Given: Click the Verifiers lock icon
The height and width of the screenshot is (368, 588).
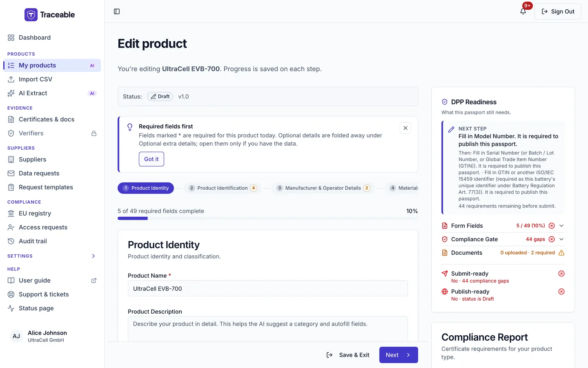Looking at the screenshot, I should click(94, 133).
